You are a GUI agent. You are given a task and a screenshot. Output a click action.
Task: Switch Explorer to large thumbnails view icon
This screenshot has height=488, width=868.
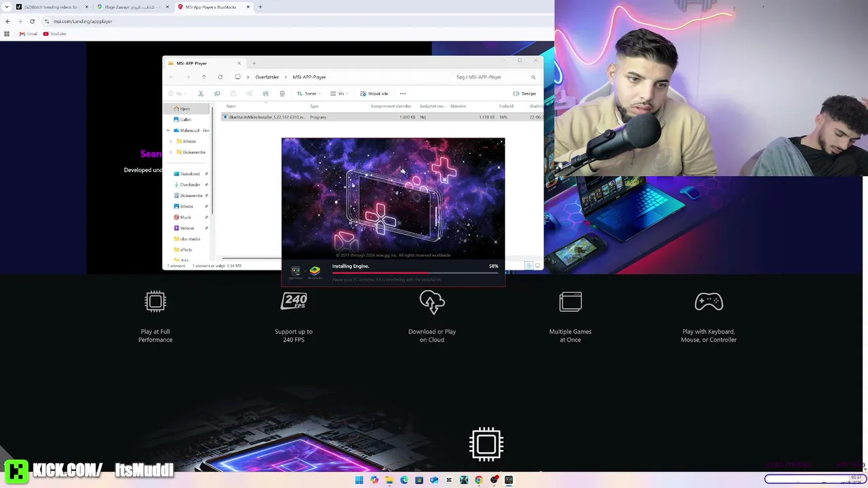click(538, 266)
